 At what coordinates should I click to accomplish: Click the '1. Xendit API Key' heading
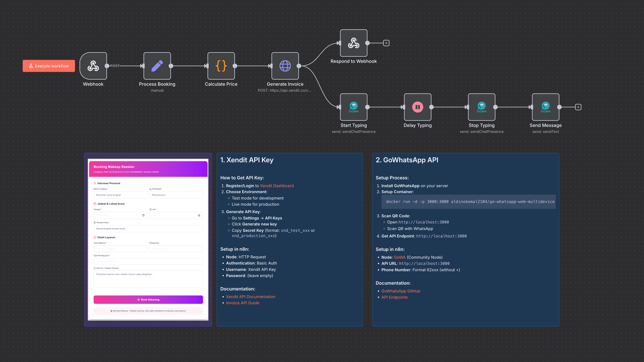click(247, 160)
